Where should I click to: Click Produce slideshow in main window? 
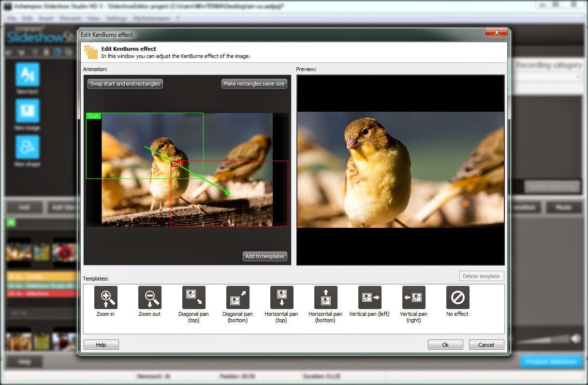click(x=552, y=362)
